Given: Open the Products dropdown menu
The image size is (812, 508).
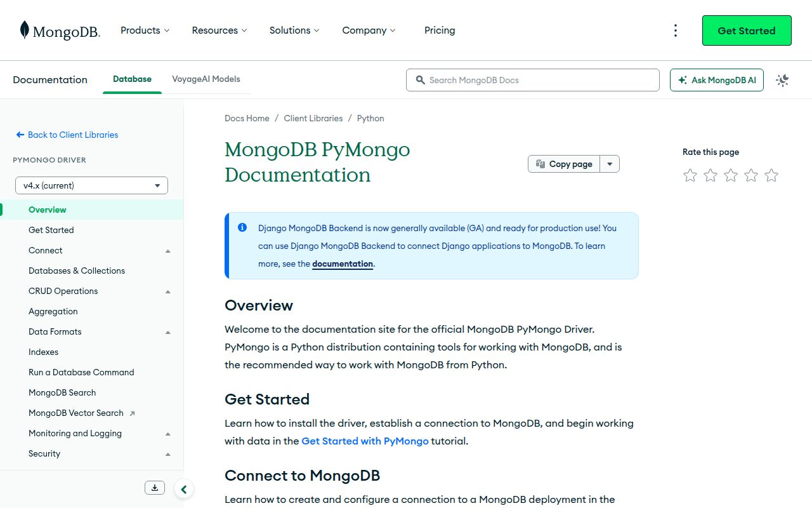Looking at the screenshot, I should click(145, 30).
